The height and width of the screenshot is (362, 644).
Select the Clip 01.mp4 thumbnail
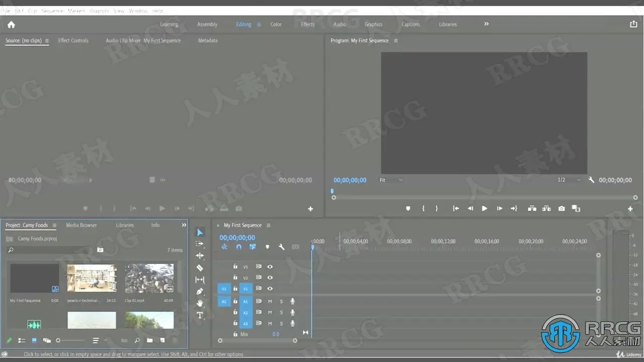point(149,278)
